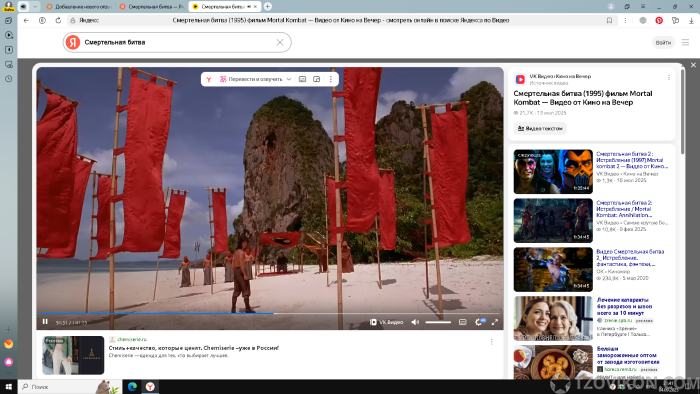
Task: Switch to second Смертельная битва tab
Action: pos(152,7)
